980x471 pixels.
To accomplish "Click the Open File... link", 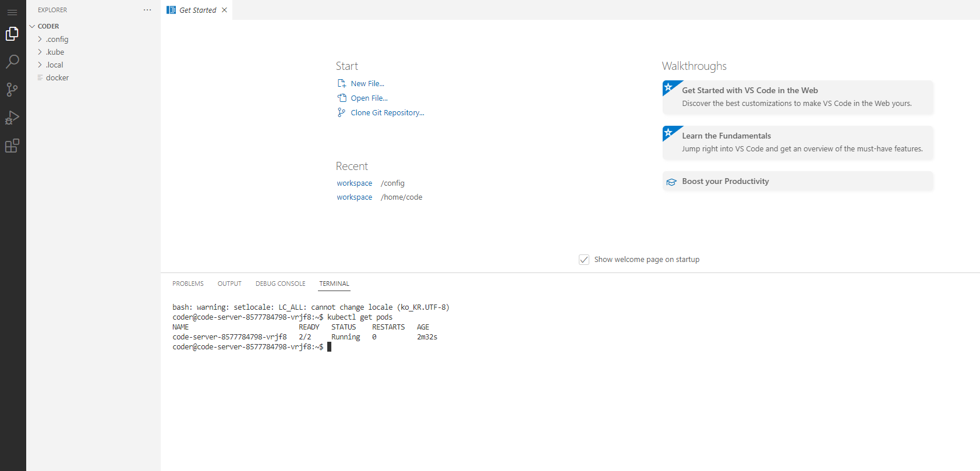I will click(x=369, y=98).
